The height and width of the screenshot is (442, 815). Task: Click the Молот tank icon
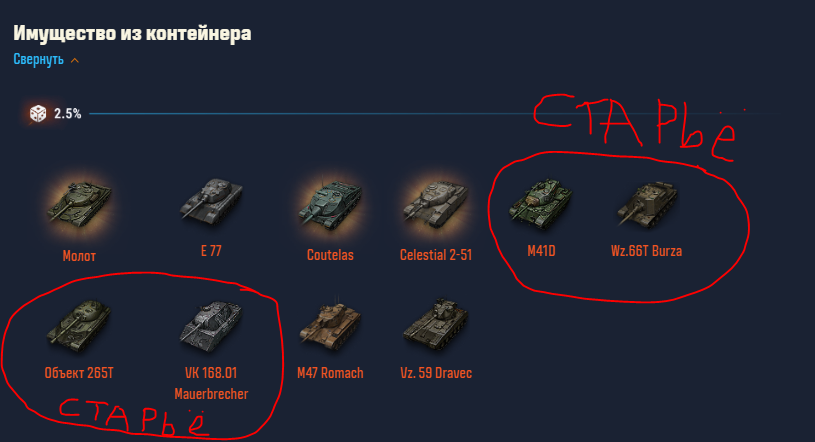coord(79,204)
